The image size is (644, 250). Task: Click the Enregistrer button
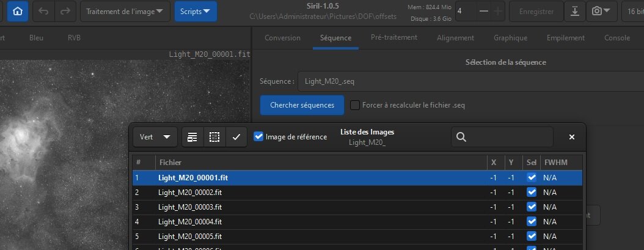coord(536,12)
